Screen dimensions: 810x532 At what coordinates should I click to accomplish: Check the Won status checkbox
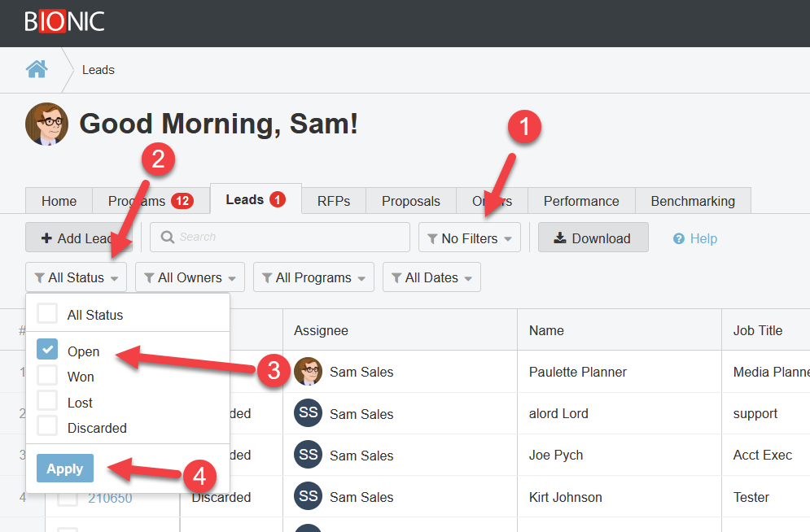click(48, 376)
